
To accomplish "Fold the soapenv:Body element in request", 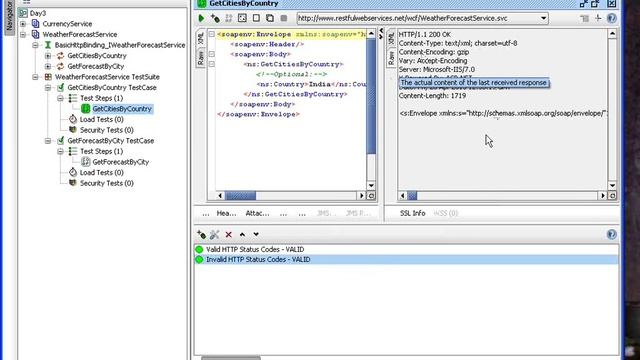I will [x=211, y=54].
